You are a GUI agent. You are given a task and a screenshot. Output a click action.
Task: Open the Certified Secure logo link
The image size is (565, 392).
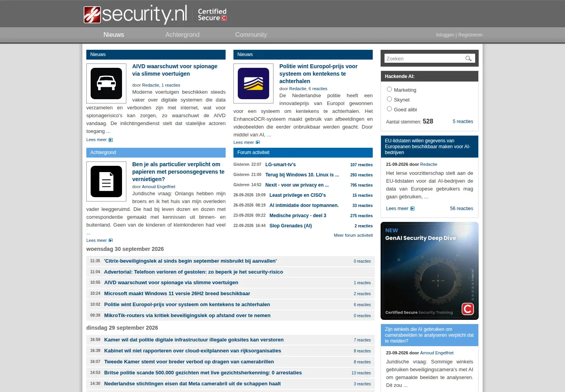click(x=212, y=15)
